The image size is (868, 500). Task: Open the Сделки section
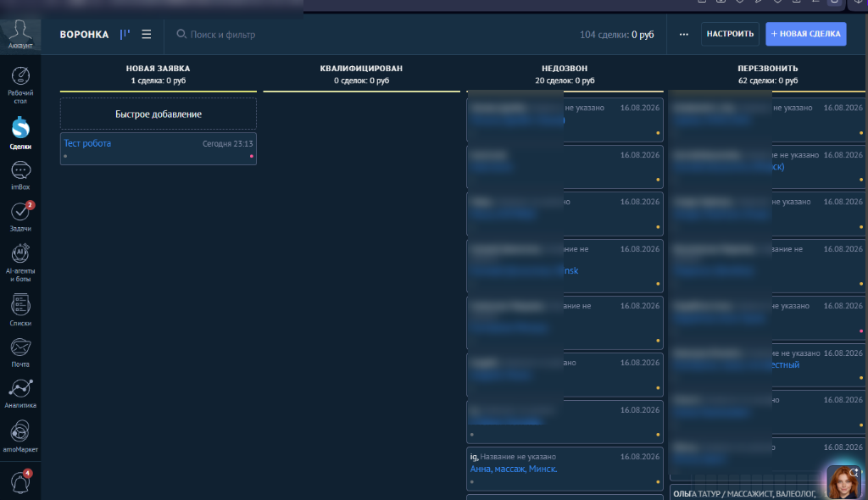pyautogui.click(x=20, y=133)
